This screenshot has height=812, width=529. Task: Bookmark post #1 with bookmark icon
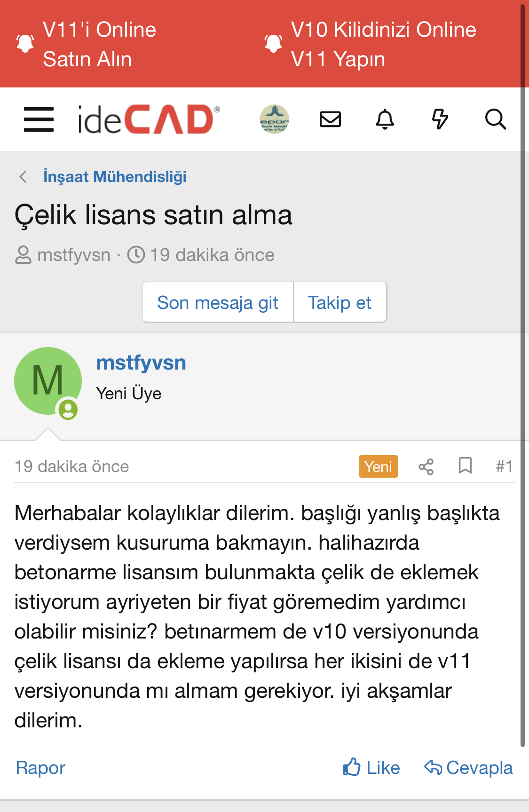tap(465, 466)
